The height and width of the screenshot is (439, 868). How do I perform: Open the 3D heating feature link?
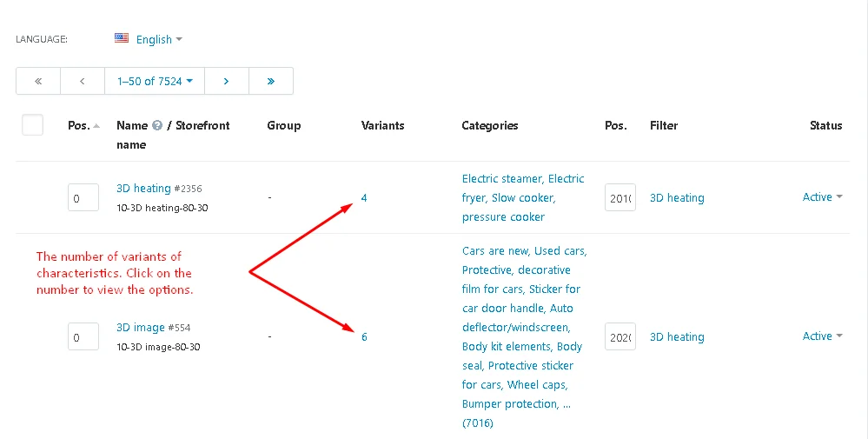tap(143, 189)
